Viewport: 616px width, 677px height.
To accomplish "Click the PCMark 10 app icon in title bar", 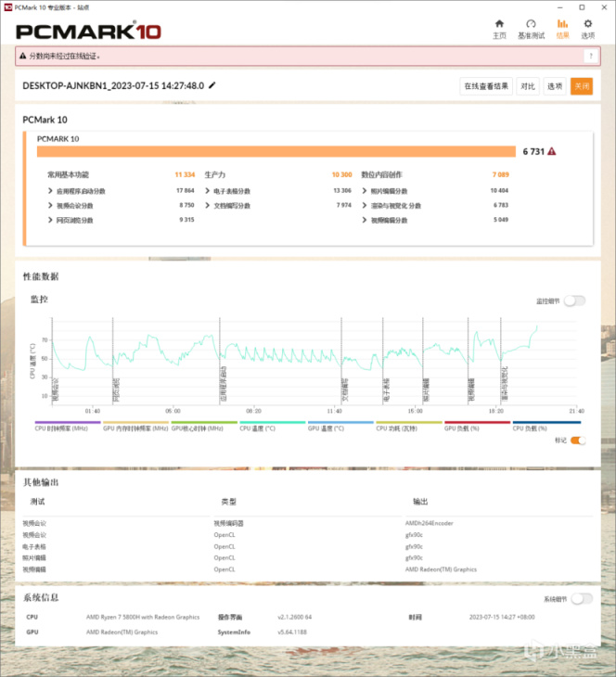I will click(7, 7).
